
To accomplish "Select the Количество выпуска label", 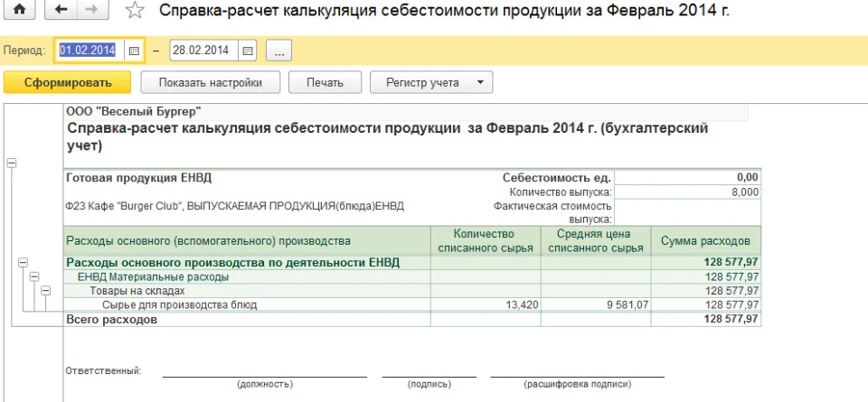I will point(561,192).
